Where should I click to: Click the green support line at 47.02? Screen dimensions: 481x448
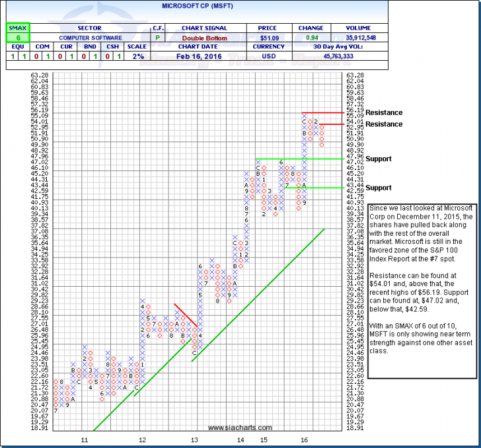(x=297, y=159)
